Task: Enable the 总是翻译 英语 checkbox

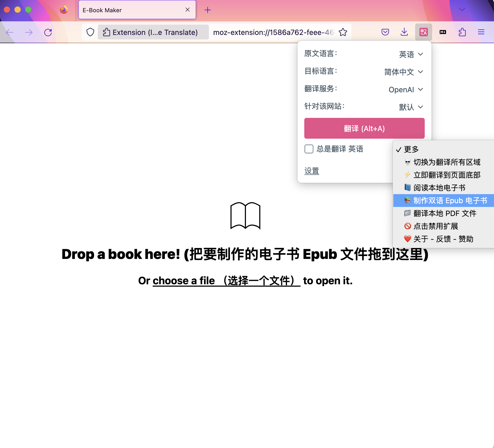Action: [309, 149]
